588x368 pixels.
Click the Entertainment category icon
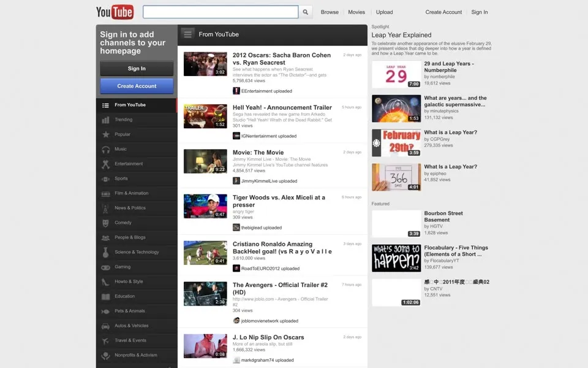click(106, 164)
